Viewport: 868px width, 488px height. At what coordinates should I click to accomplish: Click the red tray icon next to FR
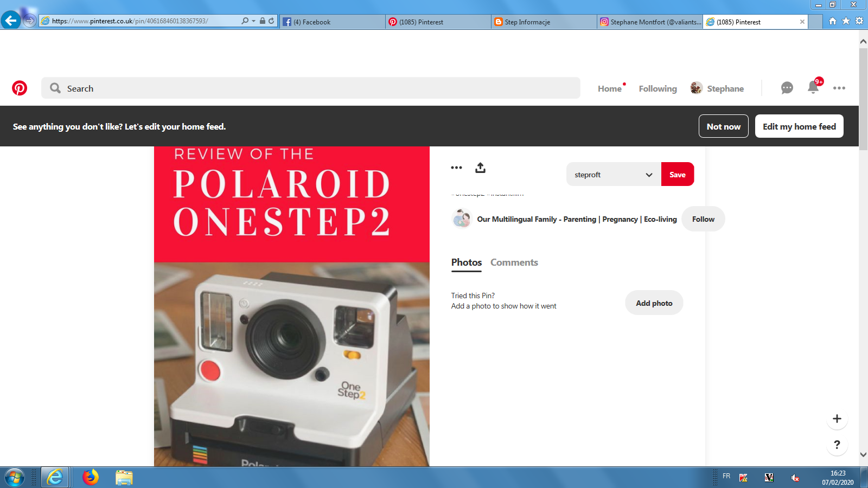click(x=743, y=478)
